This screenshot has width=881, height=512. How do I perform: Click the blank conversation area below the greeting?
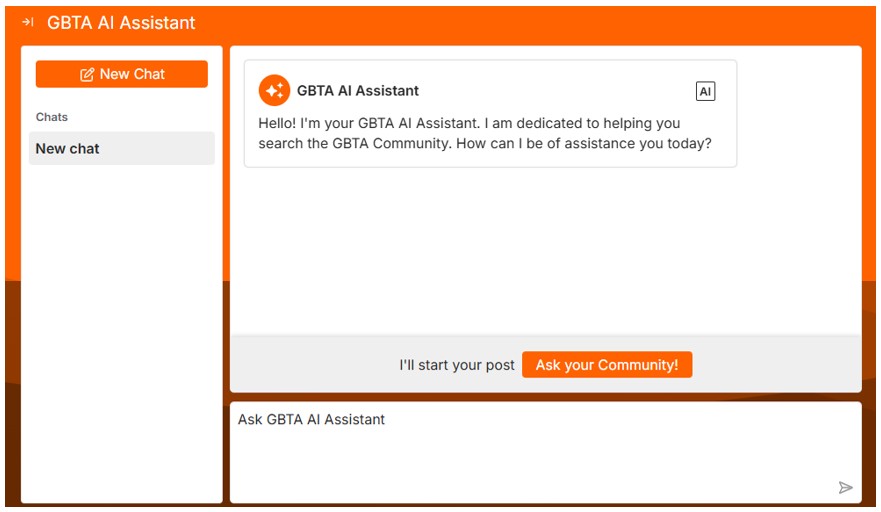(545, 250)
